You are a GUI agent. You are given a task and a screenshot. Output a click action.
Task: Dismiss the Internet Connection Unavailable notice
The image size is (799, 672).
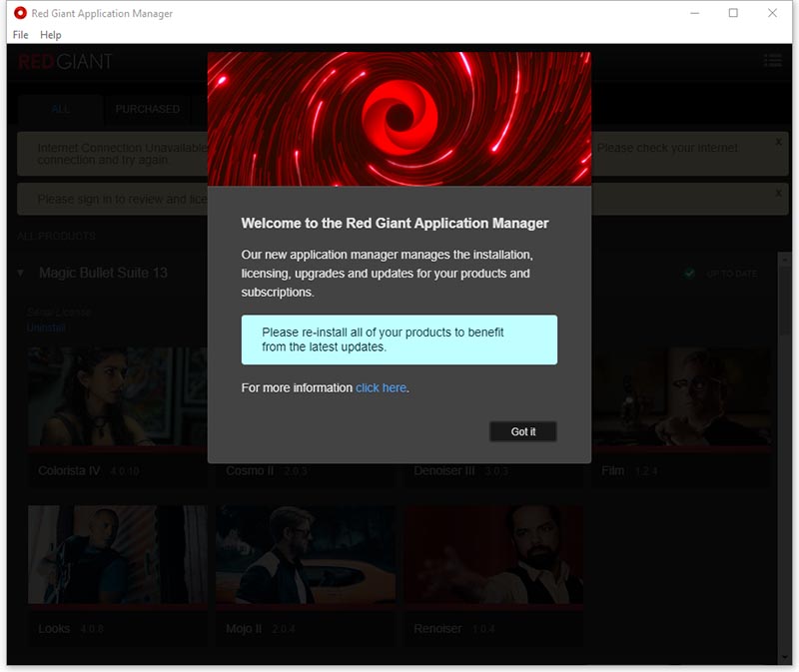tap(779, 142)
